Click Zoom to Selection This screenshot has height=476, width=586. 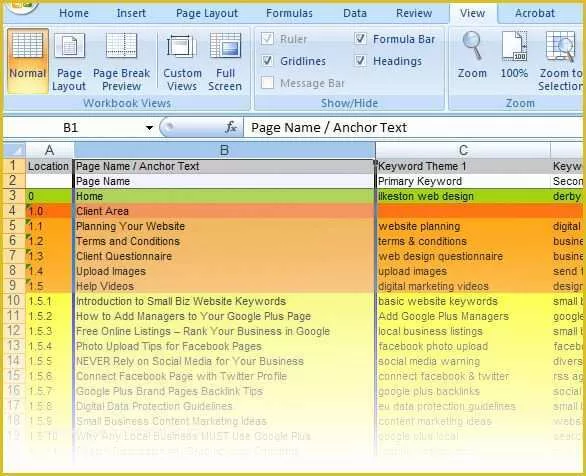[560, 62]
